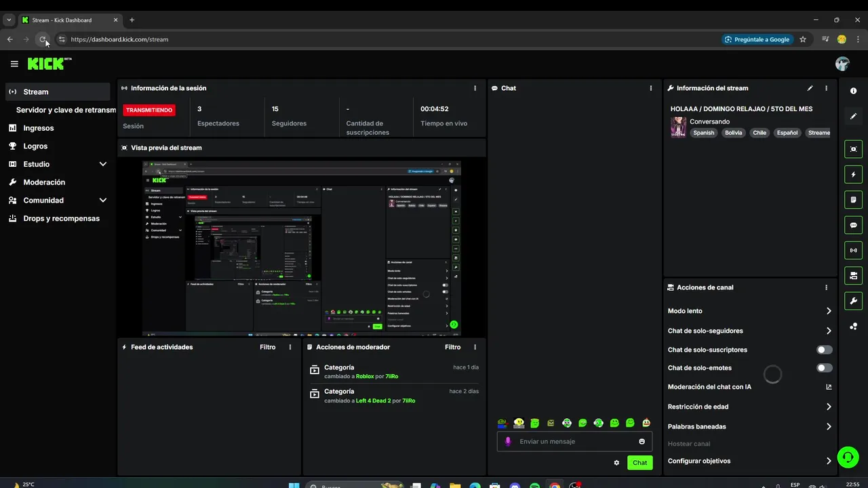Toggle the wrench stream info widget icon

click(853, 301)
